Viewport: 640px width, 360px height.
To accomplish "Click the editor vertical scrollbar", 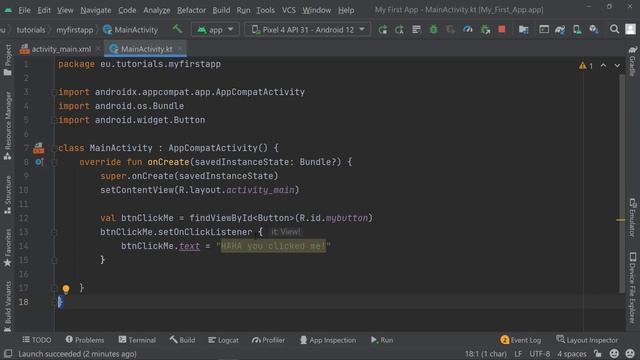I will pyautogui.click(x=622, y=184).
